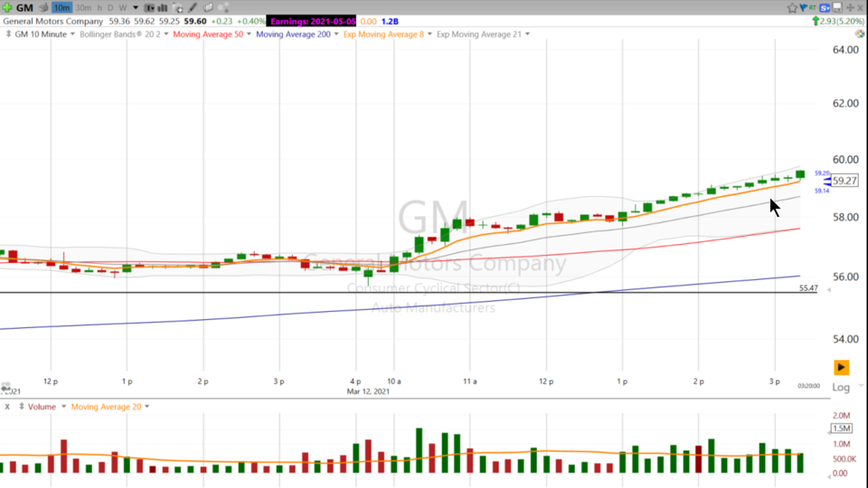
Task: Click the move crosshair arrows icon
Action: [x=850, y=8]
